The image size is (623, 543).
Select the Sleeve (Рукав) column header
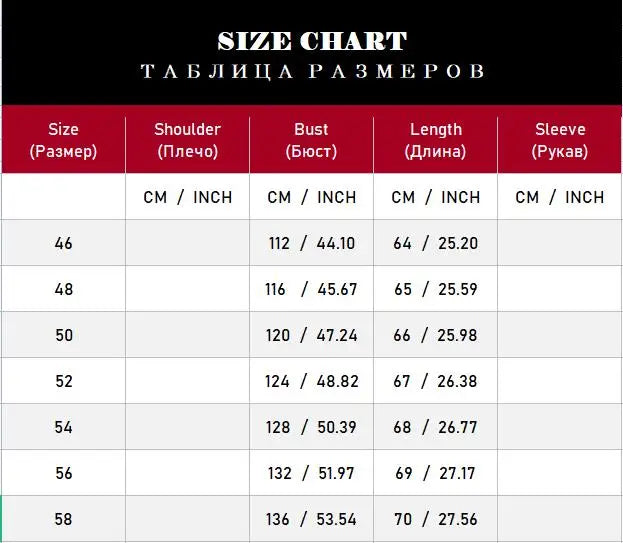pyautogui.click(x=560, y=141)
